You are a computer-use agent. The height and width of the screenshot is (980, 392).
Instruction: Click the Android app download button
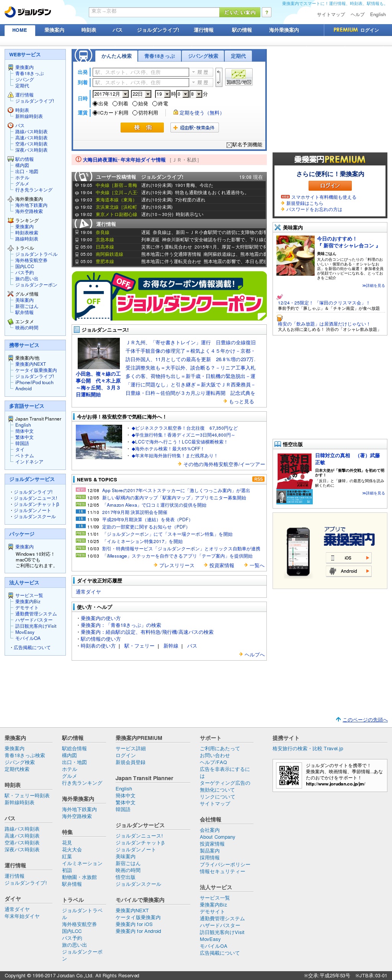348,571
